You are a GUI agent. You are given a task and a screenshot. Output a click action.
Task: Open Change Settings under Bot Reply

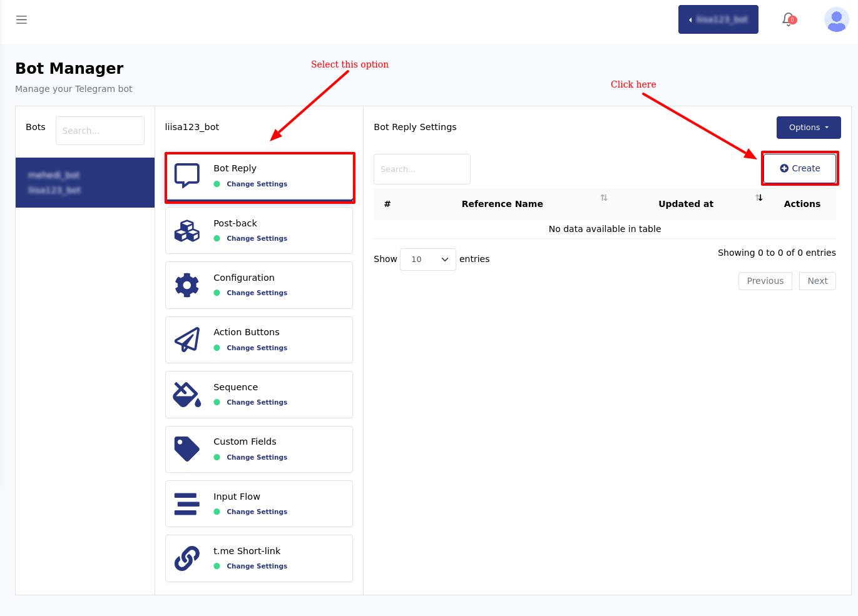[257, 184]
